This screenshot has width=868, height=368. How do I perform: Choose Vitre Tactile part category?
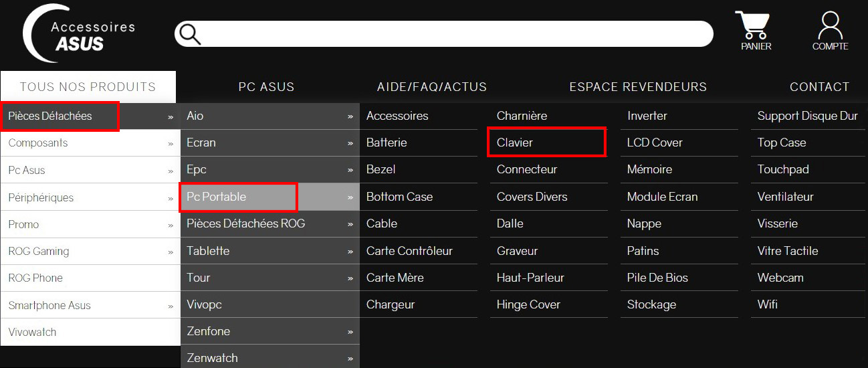point(788,251)
